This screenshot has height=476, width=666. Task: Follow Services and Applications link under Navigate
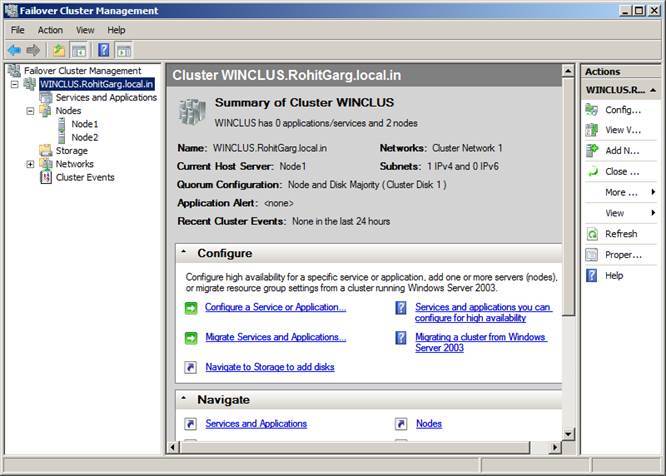pyautogui.click(x=256, y=423)
